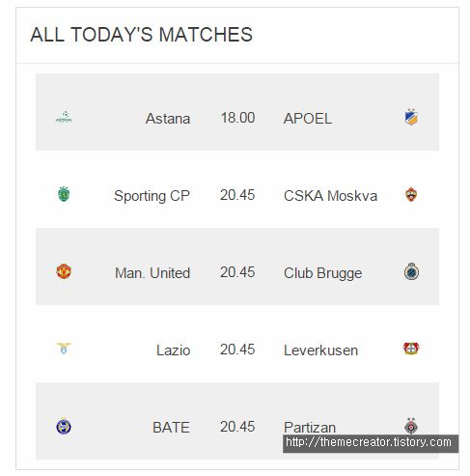The height and width of the screenshot is (476, 470).
Task: Click the Partizan crest
Action: [411, 426]
